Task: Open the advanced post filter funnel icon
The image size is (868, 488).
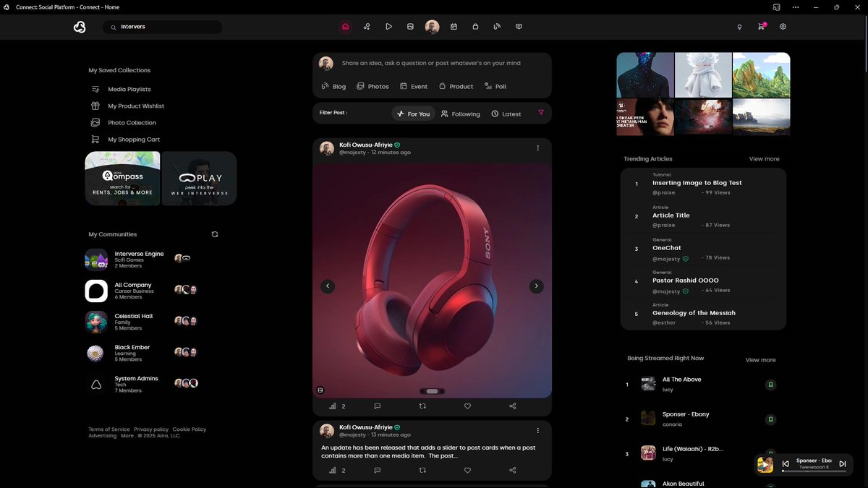Action: click(x=540, y=113)
